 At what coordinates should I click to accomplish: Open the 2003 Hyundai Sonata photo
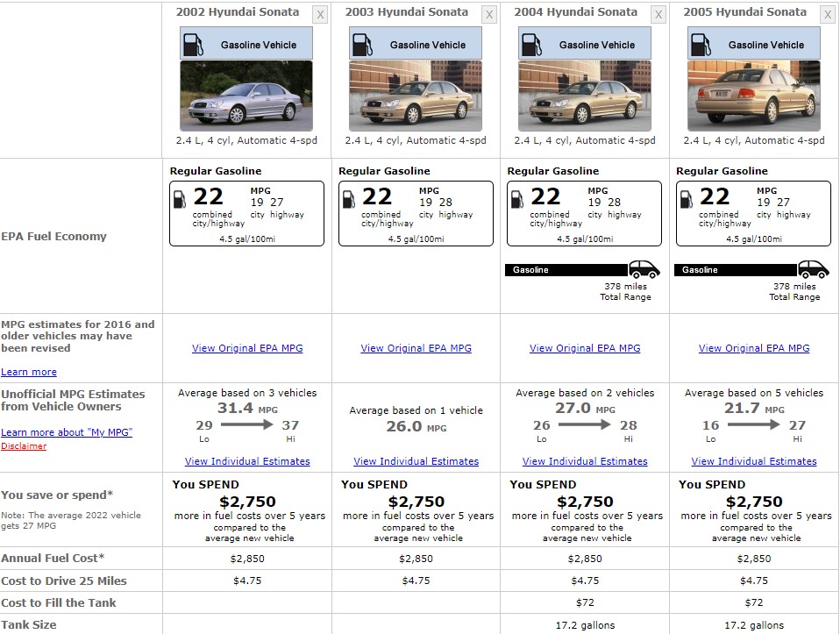tap(416, 96)
